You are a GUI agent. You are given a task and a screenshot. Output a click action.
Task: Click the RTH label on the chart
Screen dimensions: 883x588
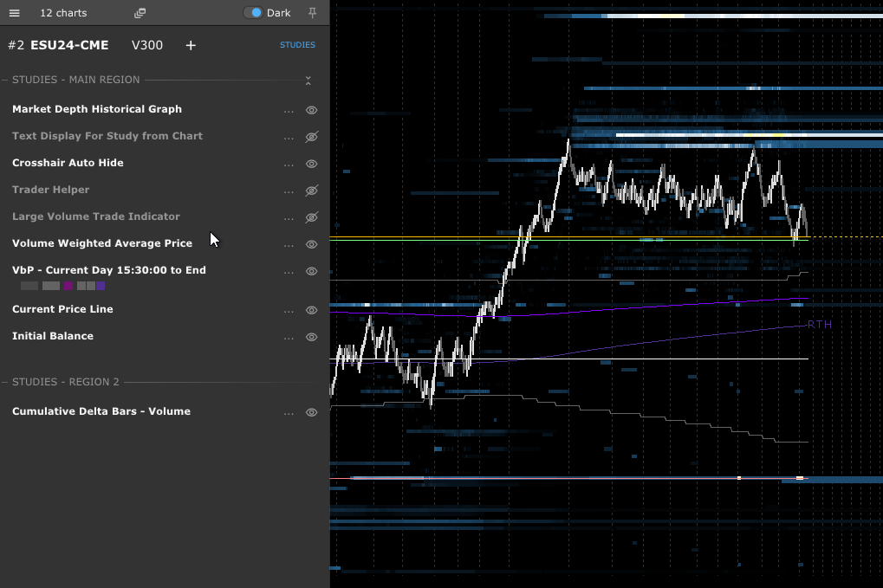point(818,324)
